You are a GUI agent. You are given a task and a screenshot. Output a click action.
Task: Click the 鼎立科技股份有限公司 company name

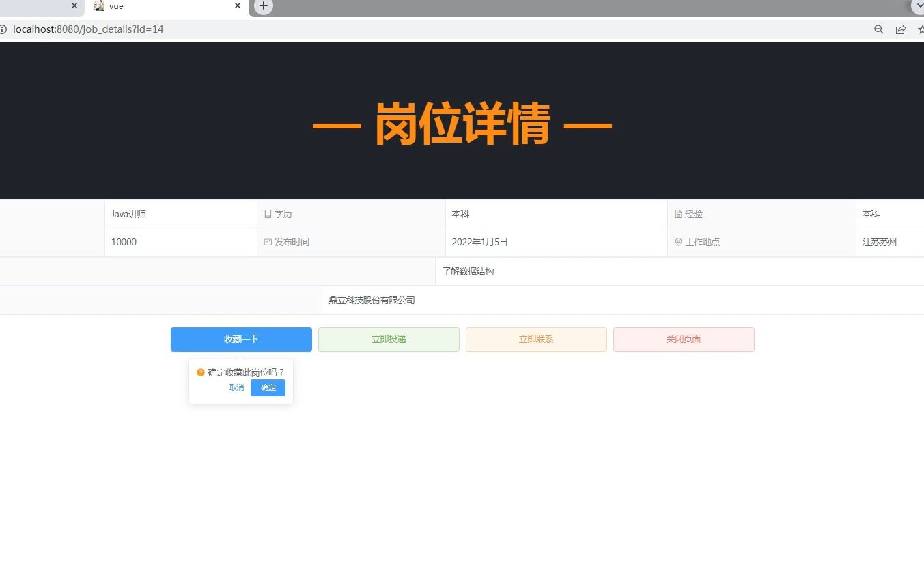(x=372, y=300)
